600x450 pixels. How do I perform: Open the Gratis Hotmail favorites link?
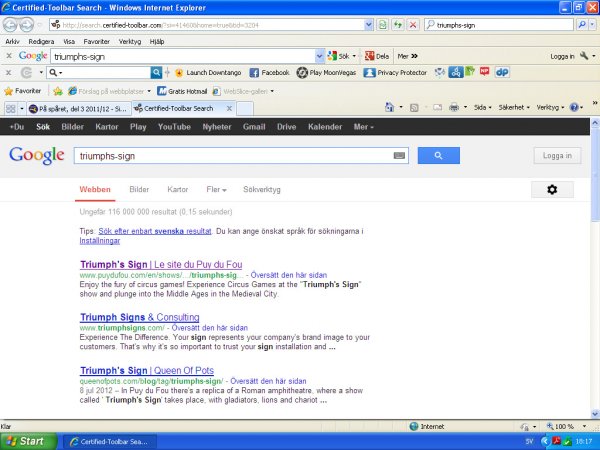[x=182, y=91]
